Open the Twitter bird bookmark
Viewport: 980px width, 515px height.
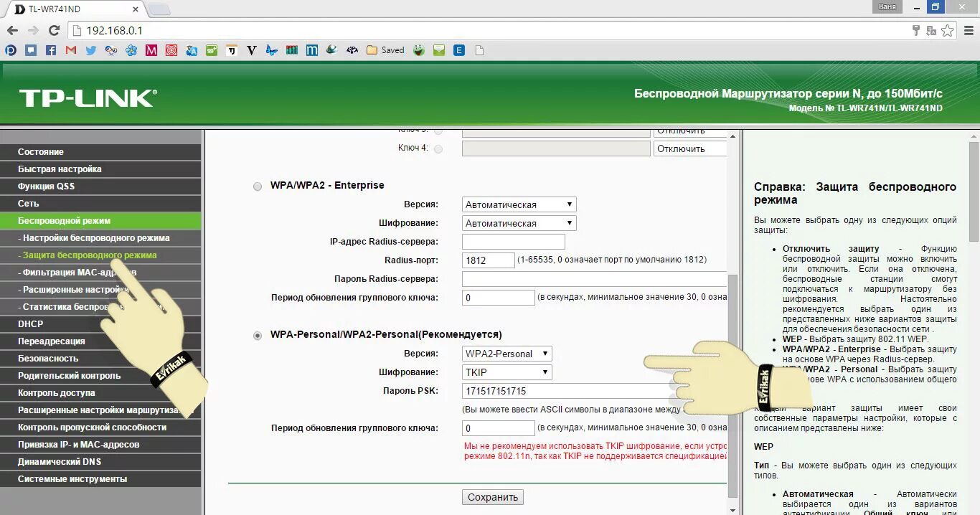[x=90, y=50]
